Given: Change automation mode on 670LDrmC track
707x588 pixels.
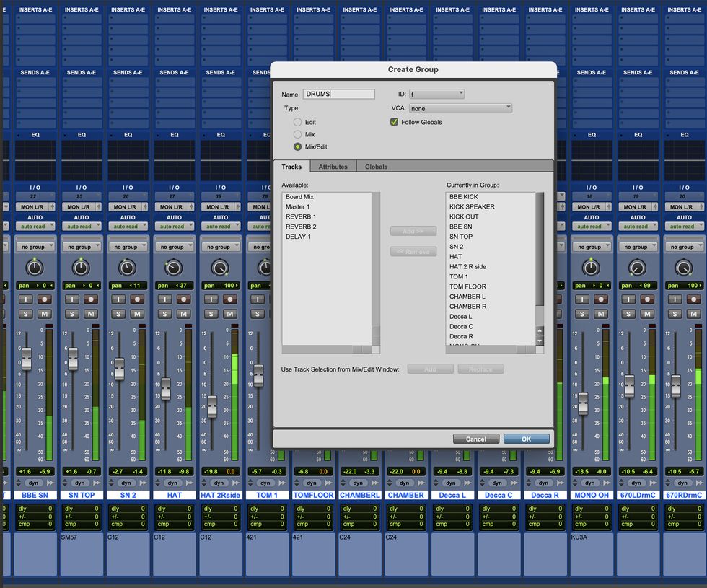Looking at the screenshot, I should click(638, 227).
